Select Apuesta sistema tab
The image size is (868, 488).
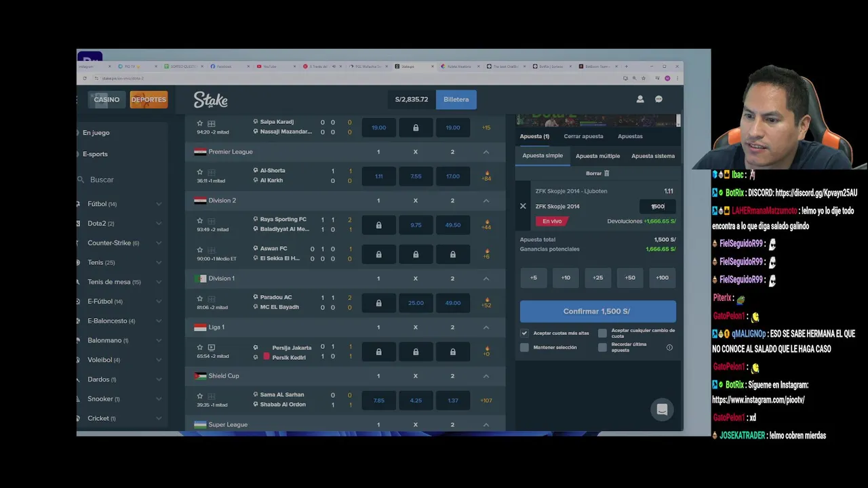(653, 156)
